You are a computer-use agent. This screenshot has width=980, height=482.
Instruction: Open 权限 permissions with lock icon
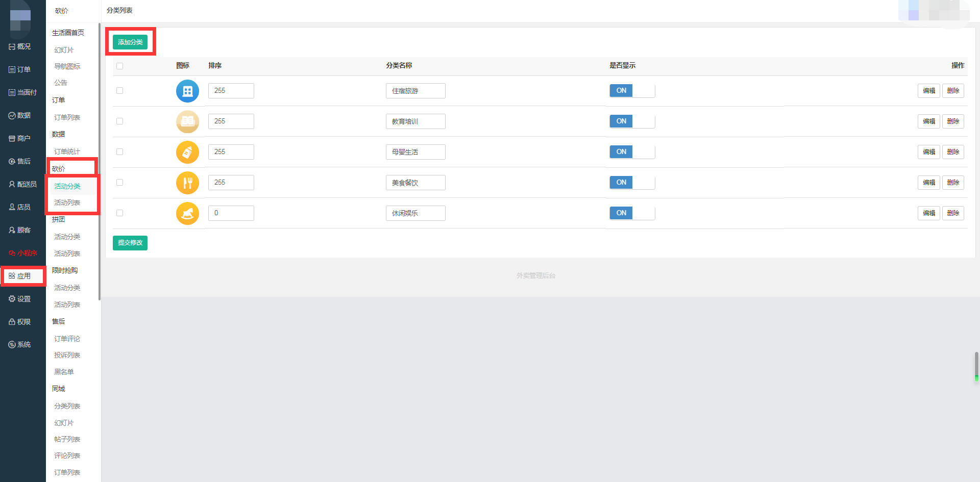click(x=20, y=322)
